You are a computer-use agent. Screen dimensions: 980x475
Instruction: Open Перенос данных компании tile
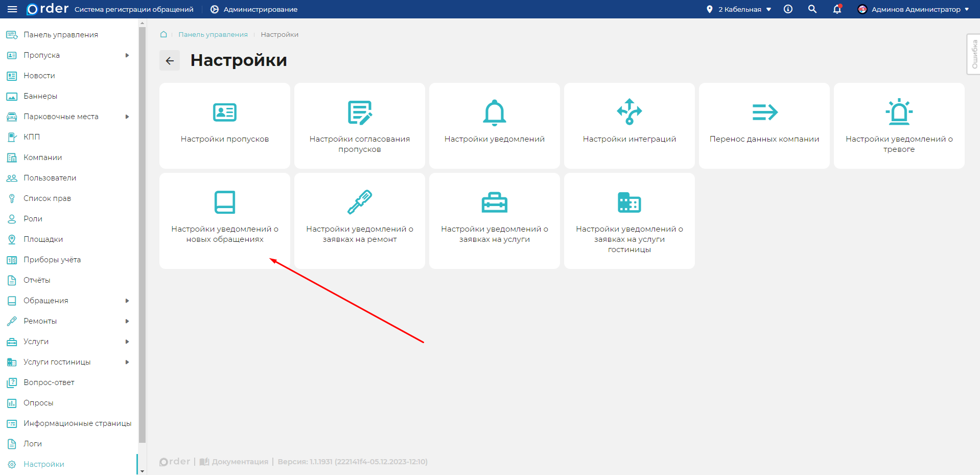(x=764, y=126)
